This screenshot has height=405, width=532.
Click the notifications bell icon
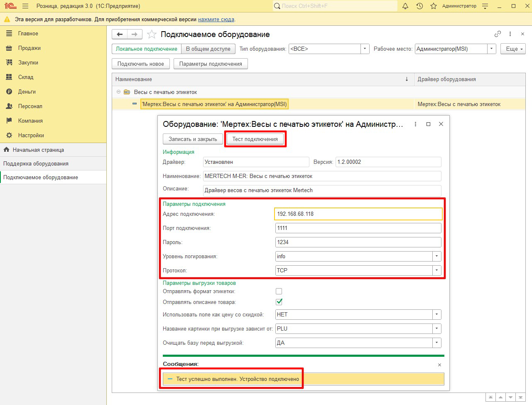(x=405, y=6)
